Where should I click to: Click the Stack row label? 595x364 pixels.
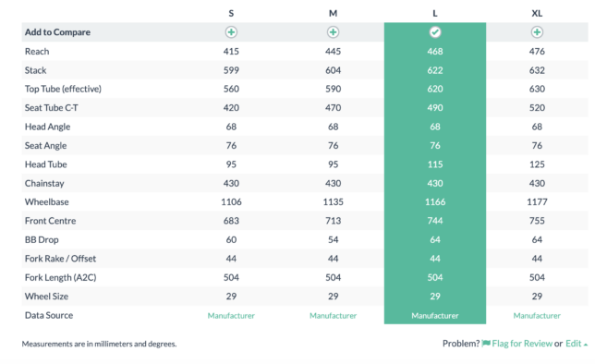36,70
